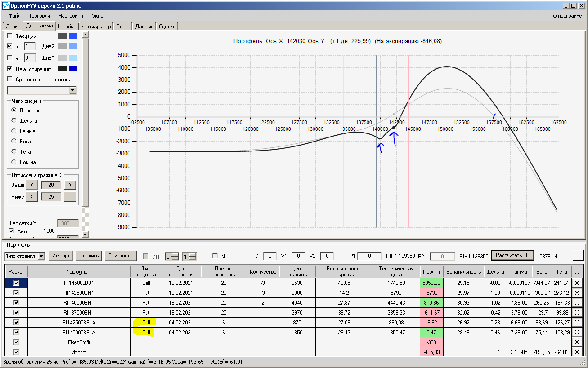Viewport: 588px width, 368px height.
Task: Open the Сделки tab
Action: 168,27
